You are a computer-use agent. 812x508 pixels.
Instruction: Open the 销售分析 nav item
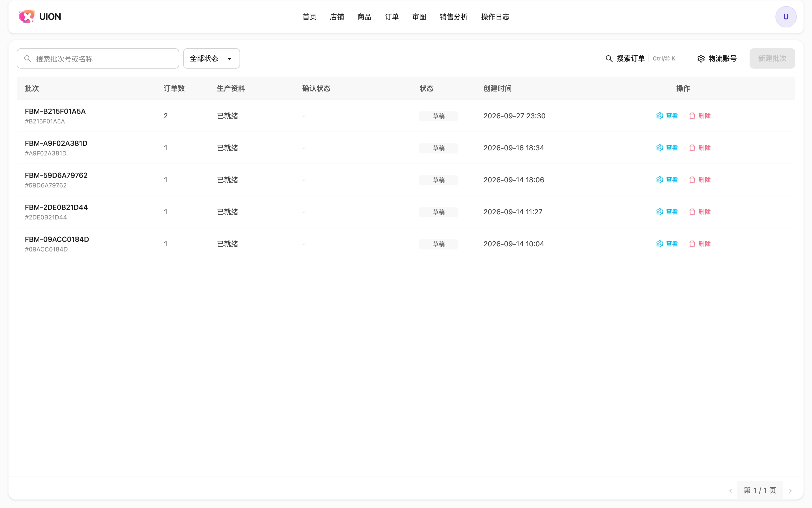pyautogui.click(x=454, y=17)
